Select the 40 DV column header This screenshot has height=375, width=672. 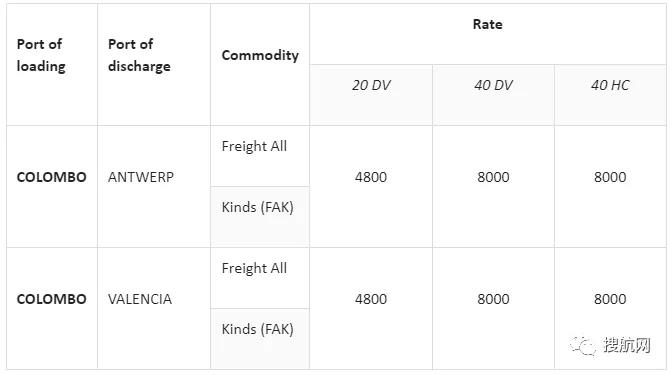493,95
